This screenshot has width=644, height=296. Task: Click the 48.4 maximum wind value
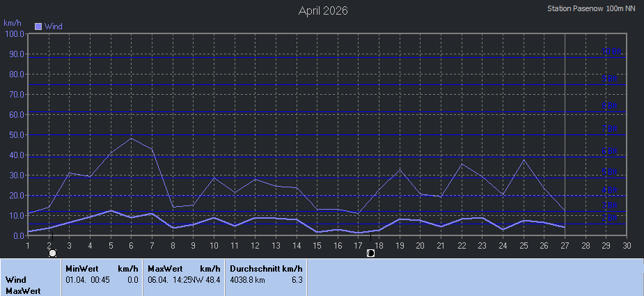(213, 279)
